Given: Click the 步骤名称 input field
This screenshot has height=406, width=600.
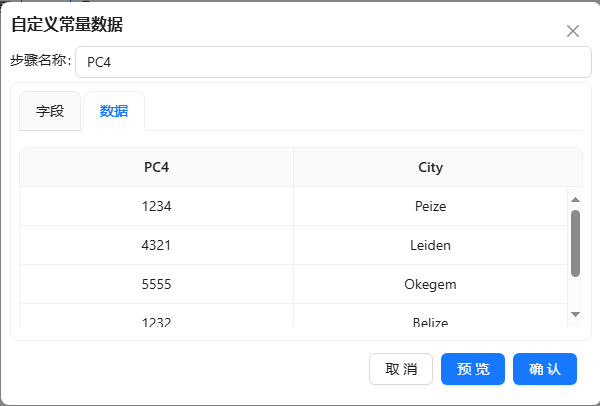Looking at the screenshot, I should click(x=327, y=62).
